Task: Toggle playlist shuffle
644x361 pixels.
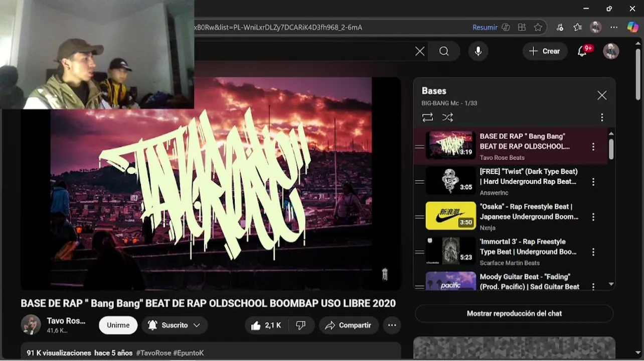Action: coord(447,117)
